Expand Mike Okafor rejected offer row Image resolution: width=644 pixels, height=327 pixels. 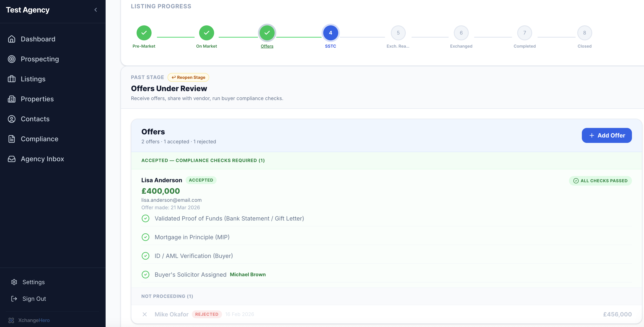coord(171,314)
